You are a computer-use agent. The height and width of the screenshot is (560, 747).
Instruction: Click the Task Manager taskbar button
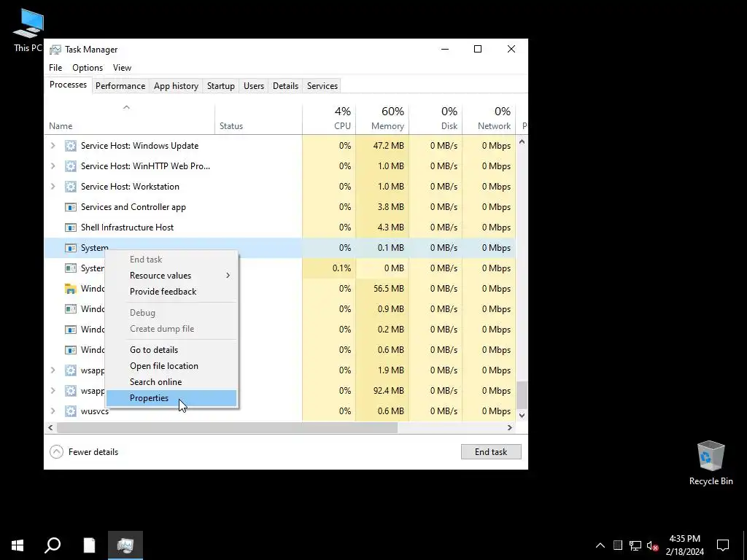coord(125,545)
